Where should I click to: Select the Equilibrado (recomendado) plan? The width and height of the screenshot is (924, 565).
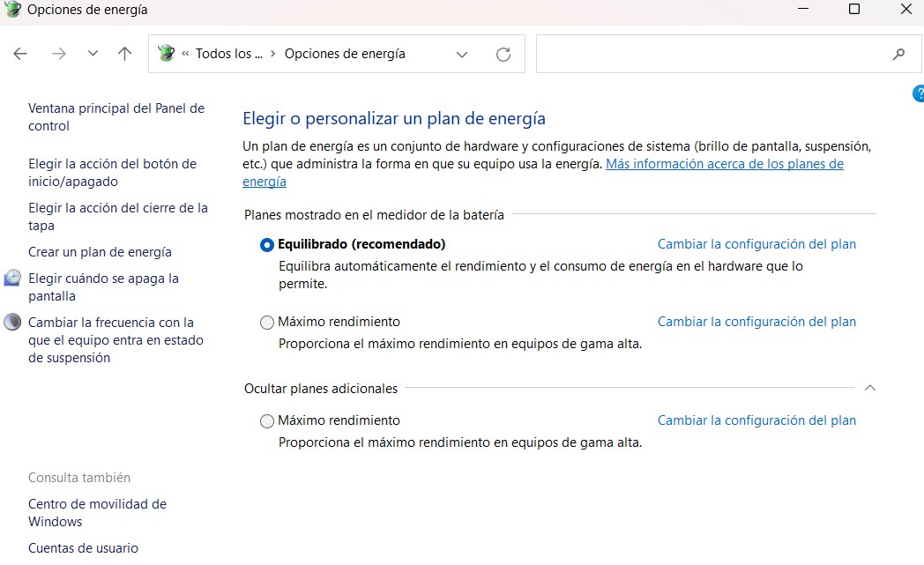pyautogui.click(x=265, y=244)
